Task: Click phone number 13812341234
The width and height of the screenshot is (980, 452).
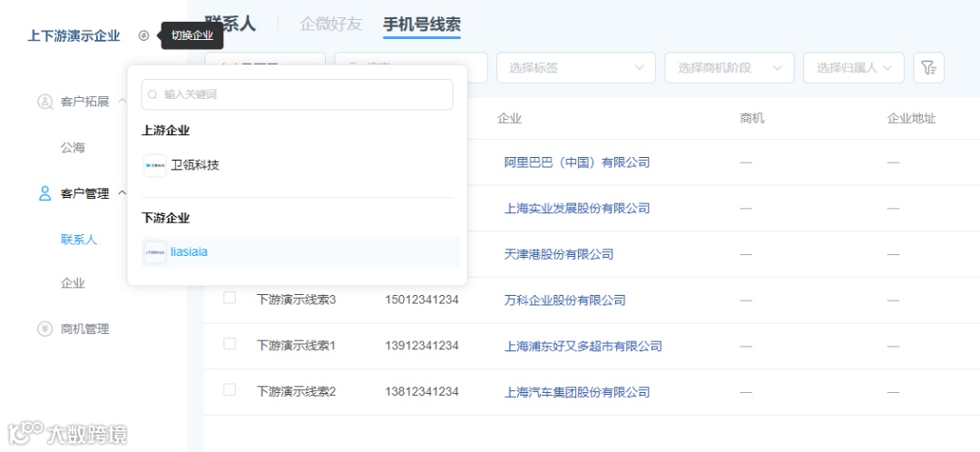Action: [x=422, y=392]
